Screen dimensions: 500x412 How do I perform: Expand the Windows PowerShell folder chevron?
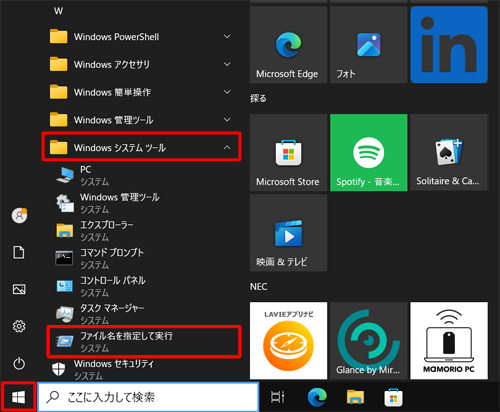pyautogui.click(x=227, y=36)
